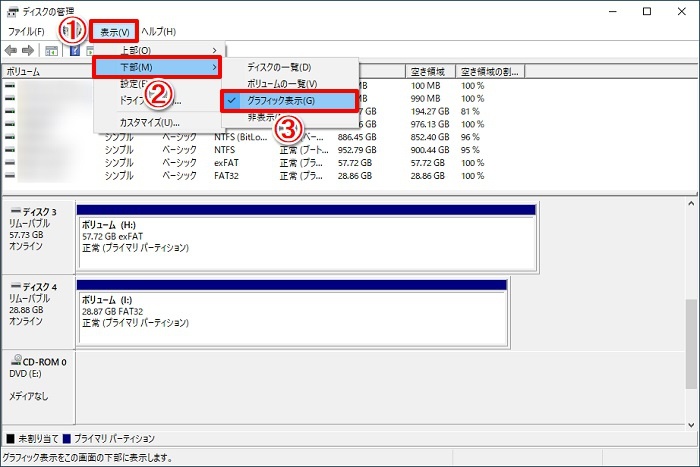The height and width of the screenshot is (467, 700).
Task: Select volume icon in row with 852.40 GB free
Action: [10, 137]
